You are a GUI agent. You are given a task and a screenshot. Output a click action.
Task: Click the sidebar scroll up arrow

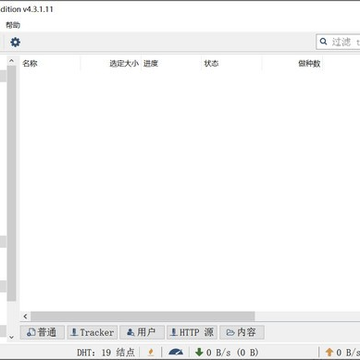(x=11, y=61)
